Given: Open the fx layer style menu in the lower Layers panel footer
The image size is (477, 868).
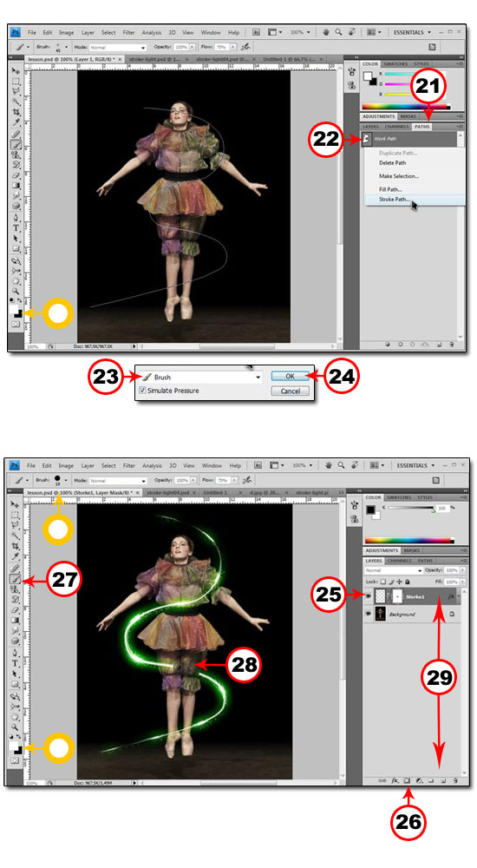Looking at the screenshot, I should [x=395, y=780].
